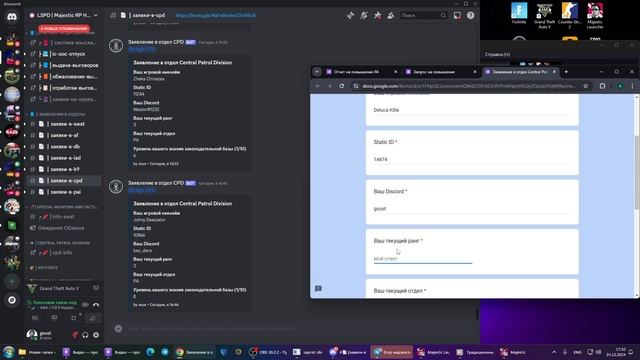Open a new Chrome tab with plus
Viewport: 640px width, 360px height.
(x=566, y=72)
